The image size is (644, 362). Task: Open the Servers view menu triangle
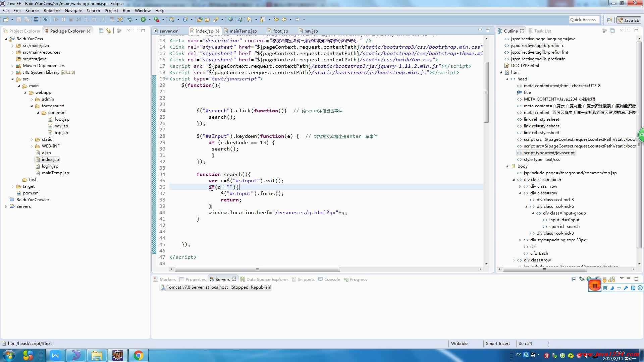click(x=622, y=279)
